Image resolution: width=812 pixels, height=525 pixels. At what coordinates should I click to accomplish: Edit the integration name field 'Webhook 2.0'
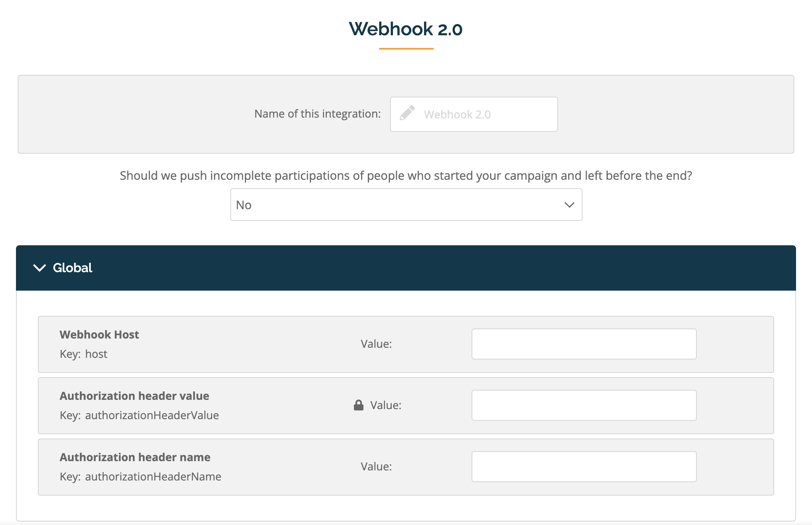pos(474,114)
